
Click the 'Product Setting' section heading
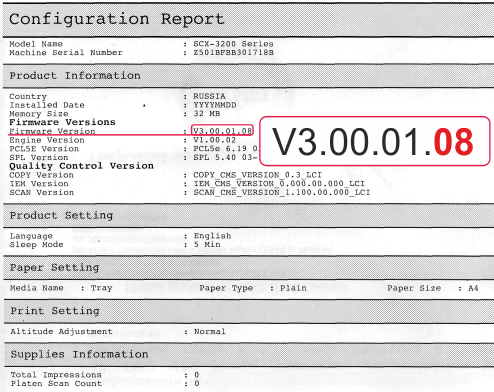[61, 216]
